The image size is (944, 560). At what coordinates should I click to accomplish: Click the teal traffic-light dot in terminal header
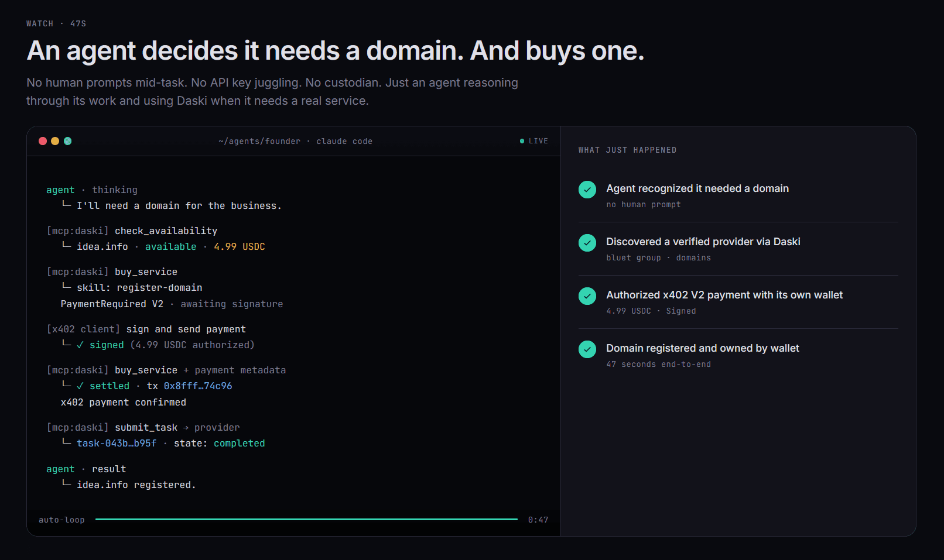[x=67, y=141]
